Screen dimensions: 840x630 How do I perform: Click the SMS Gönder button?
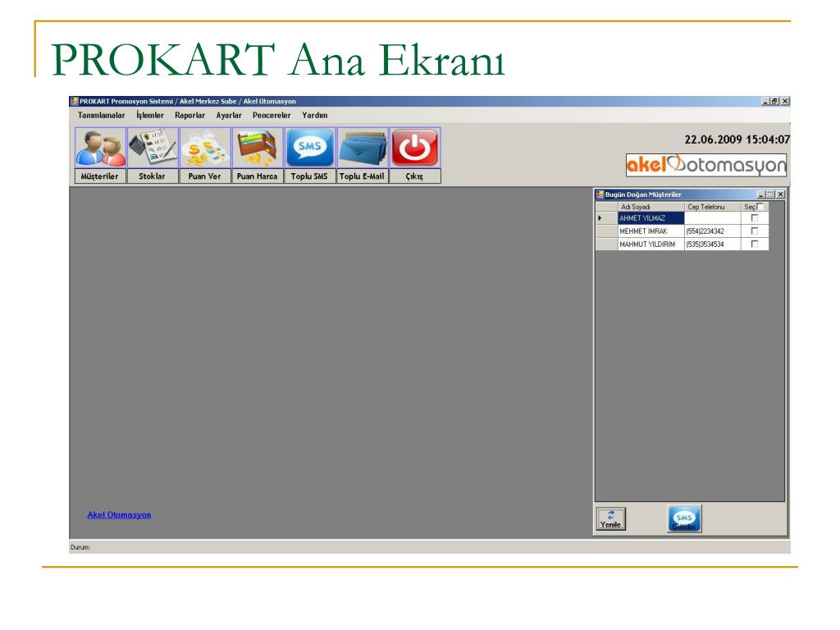click(x=684, y=518)
